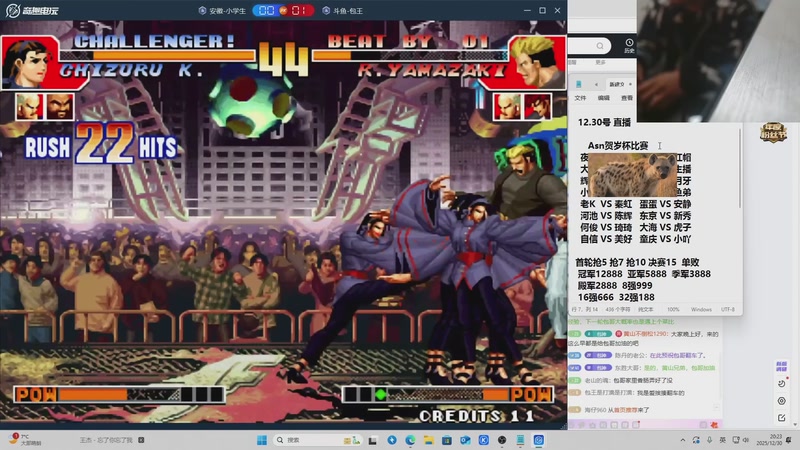Screen dimensions: 800x450
Task: Click '老K VS 秦虹' matchup text
Action: point(606,204)
